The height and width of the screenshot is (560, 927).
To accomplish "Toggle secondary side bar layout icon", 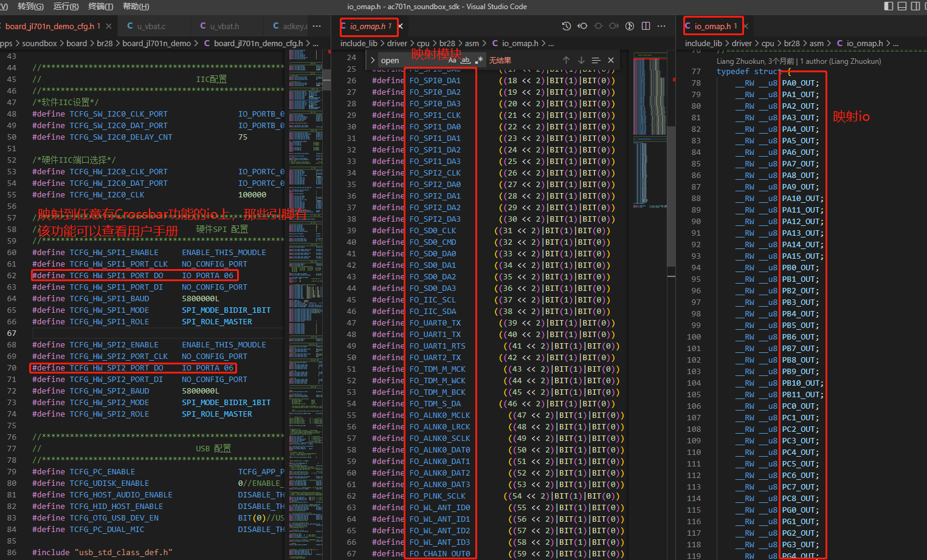I will pos(915,6).
